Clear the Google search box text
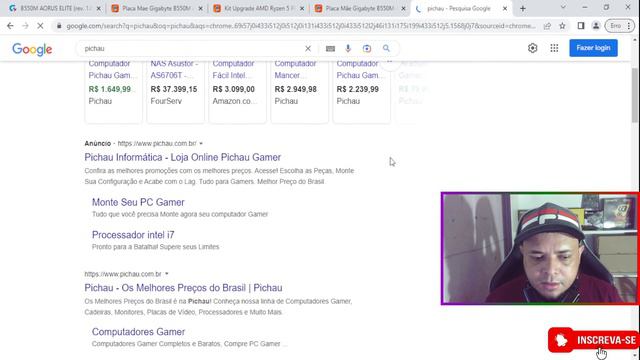The width and height of the screenshot is (640, 360). tap(308, 48)
